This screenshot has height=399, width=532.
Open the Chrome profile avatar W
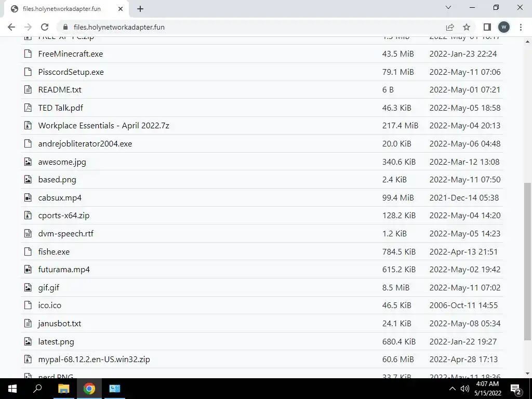coord(504,27)
